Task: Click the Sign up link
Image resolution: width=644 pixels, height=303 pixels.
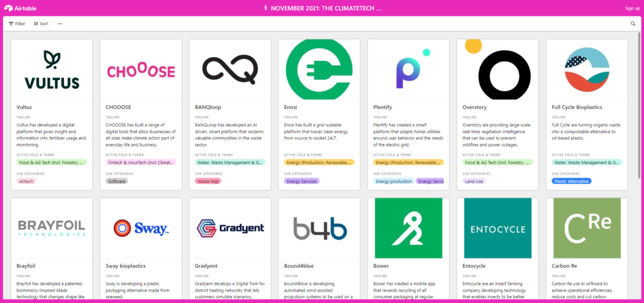Action: (x=632, y=8)
